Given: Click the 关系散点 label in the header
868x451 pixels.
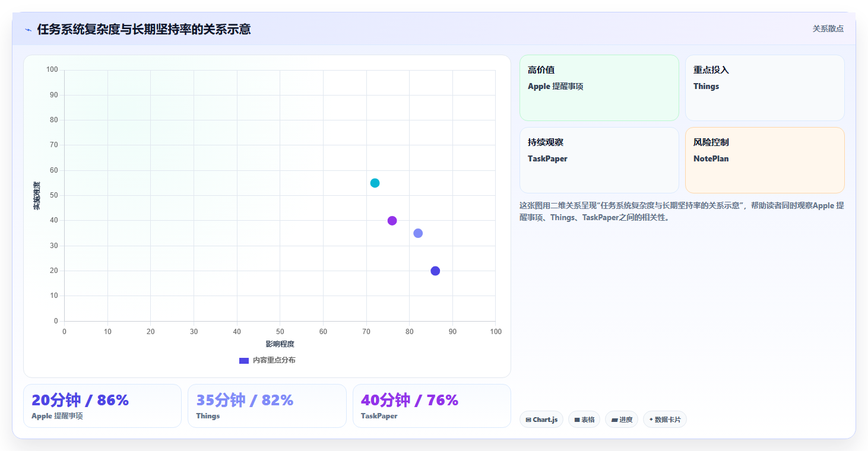Looking at the screenshot, I should coord(828,28).
